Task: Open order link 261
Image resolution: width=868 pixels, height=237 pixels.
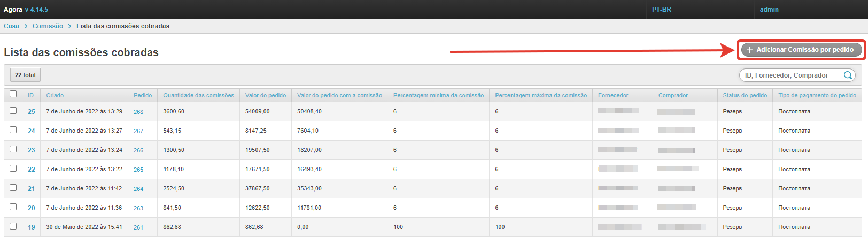Action: [138, 227]
